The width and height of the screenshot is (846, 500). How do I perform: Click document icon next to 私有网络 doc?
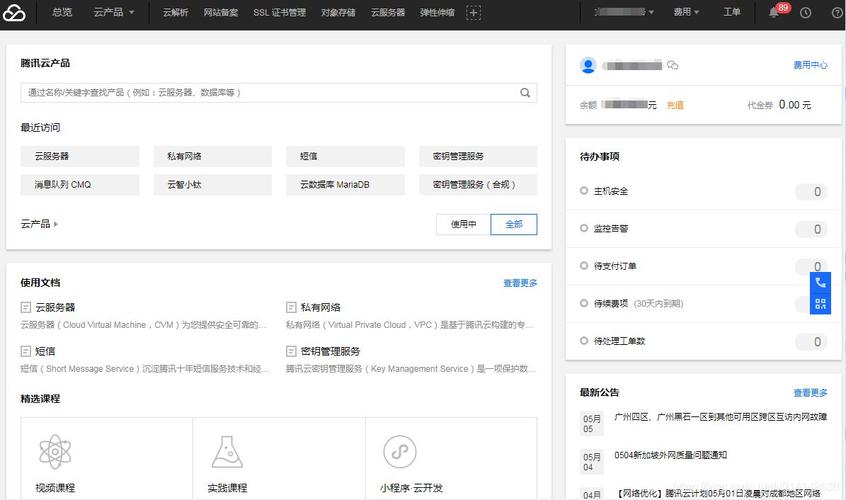(x=291, y=307)
